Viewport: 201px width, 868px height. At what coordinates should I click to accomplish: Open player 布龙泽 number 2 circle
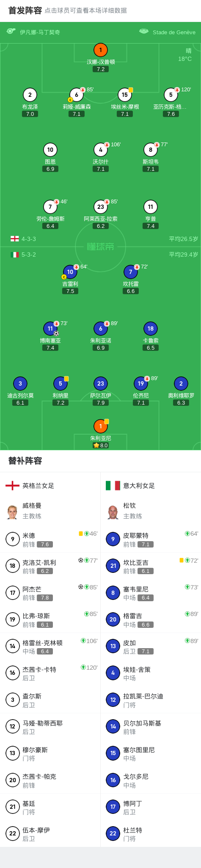(x=30, y=95)
